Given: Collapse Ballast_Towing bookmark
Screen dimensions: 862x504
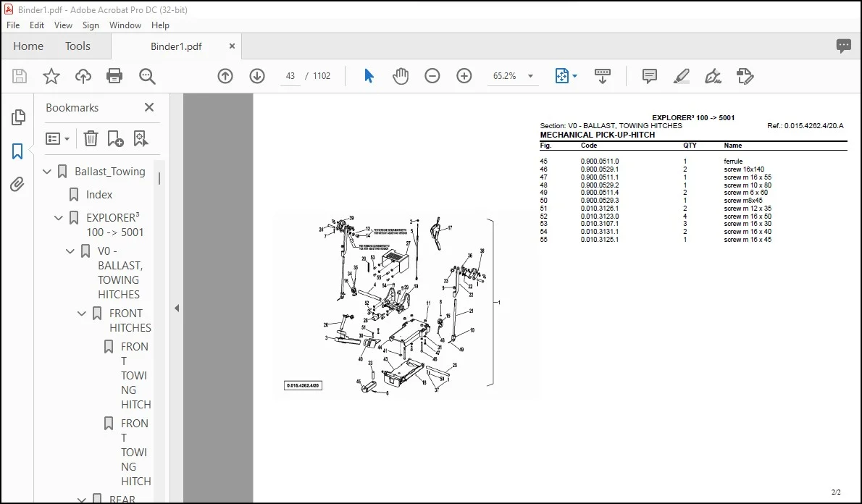Looking at the screenshot, I should (47, 172).
